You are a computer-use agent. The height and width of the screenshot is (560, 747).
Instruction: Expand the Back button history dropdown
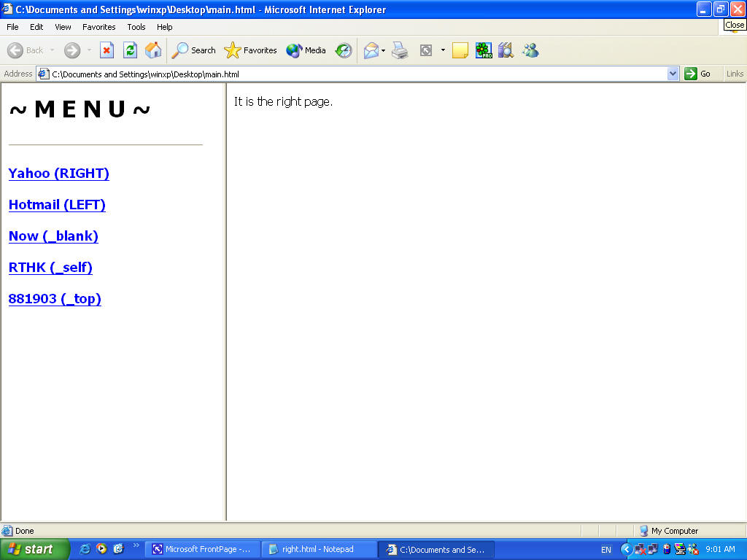[52, 50]
